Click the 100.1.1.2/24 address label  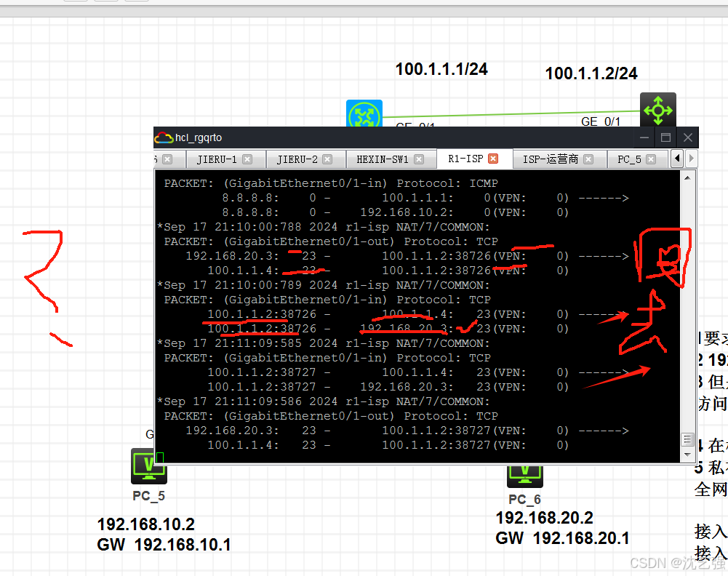[x=591, y=73]
